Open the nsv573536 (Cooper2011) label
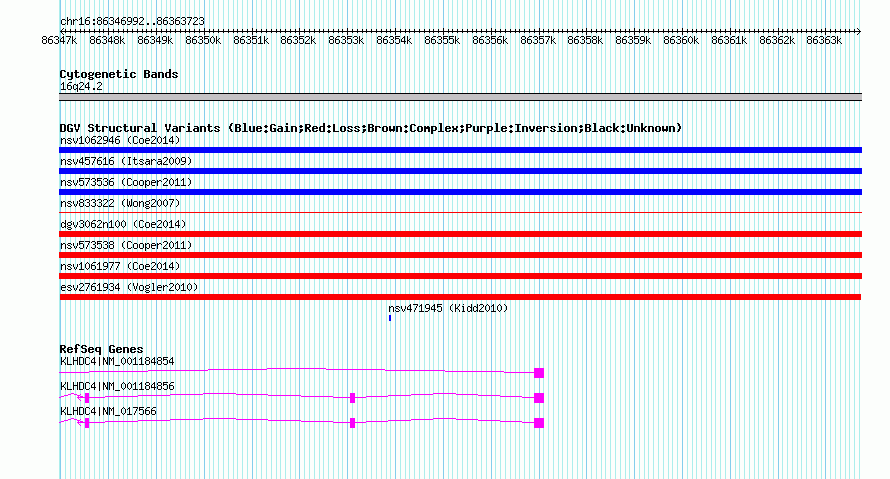 pyautogui.click(x=126, y=182)
